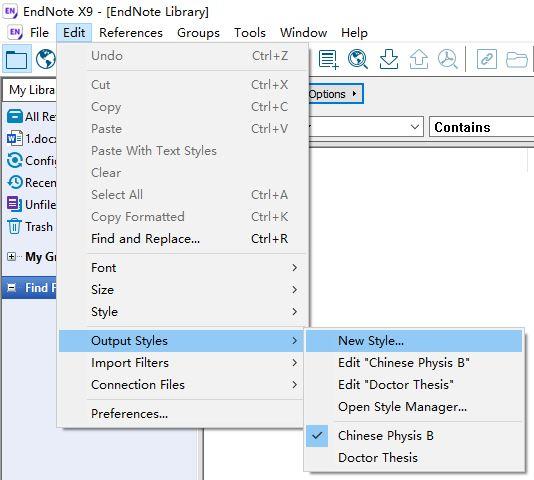Click the Online Search Mode globe icon
The width and height of the screenshot is (534, 480).
click(x=46, y=59)
